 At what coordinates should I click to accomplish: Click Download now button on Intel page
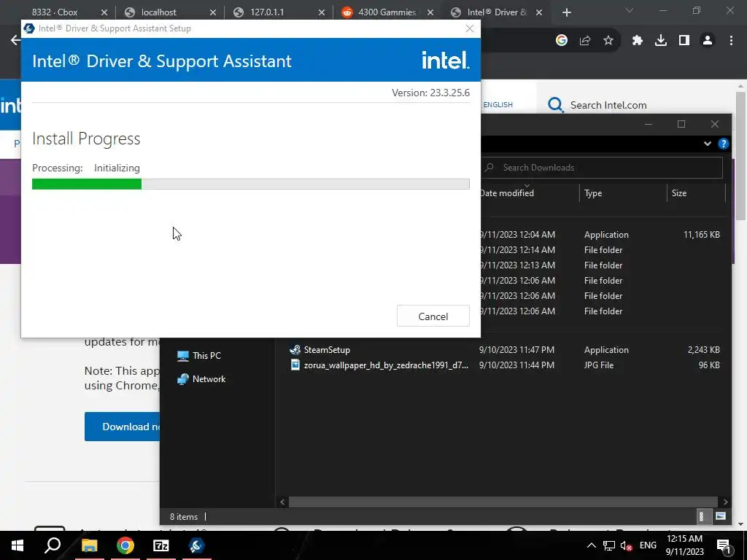[123, 427]
